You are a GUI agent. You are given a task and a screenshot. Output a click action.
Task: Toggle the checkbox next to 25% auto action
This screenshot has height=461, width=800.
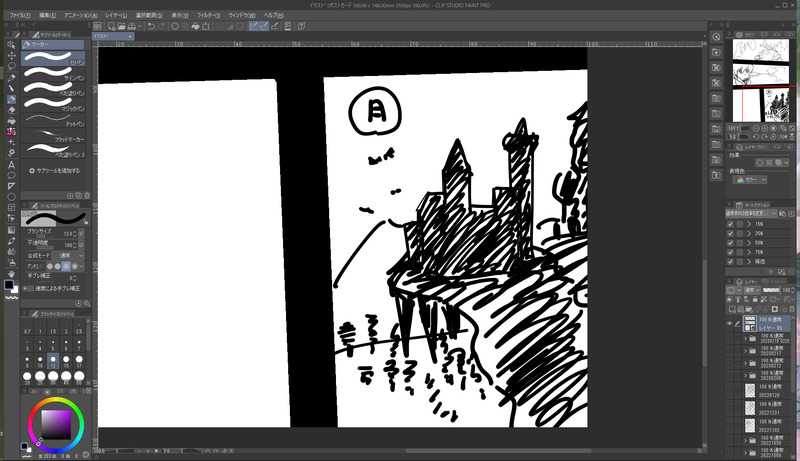click(x=731, y=233)
